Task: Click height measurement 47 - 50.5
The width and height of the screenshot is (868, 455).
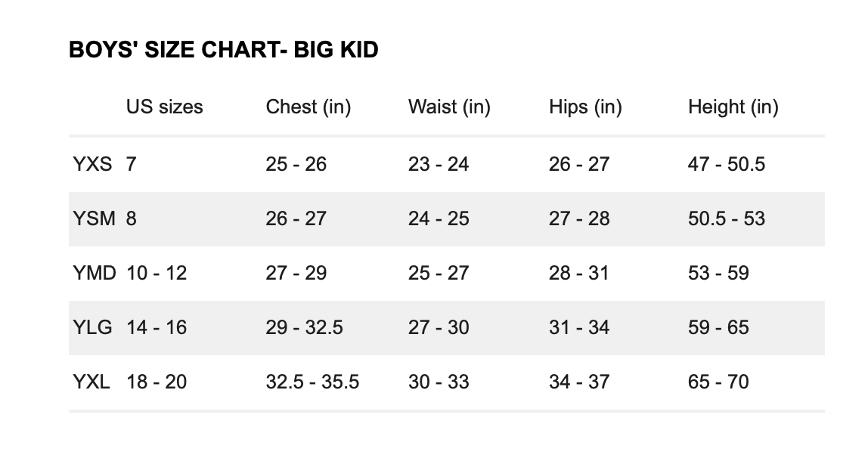Action: click(727, 164)
